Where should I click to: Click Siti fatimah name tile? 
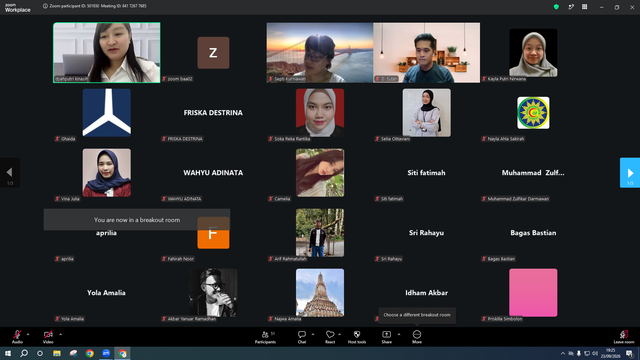pyautogui.click(x=427, y=173)
